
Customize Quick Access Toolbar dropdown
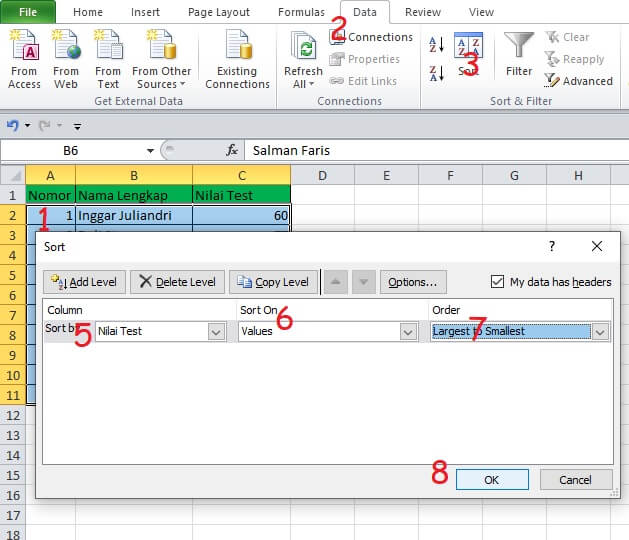pyautogui.click(x=77, y=127)
